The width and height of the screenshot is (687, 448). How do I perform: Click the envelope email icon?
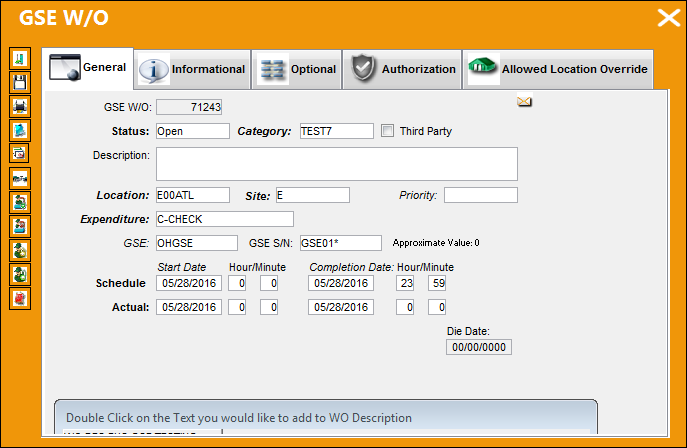pos(524,102)
